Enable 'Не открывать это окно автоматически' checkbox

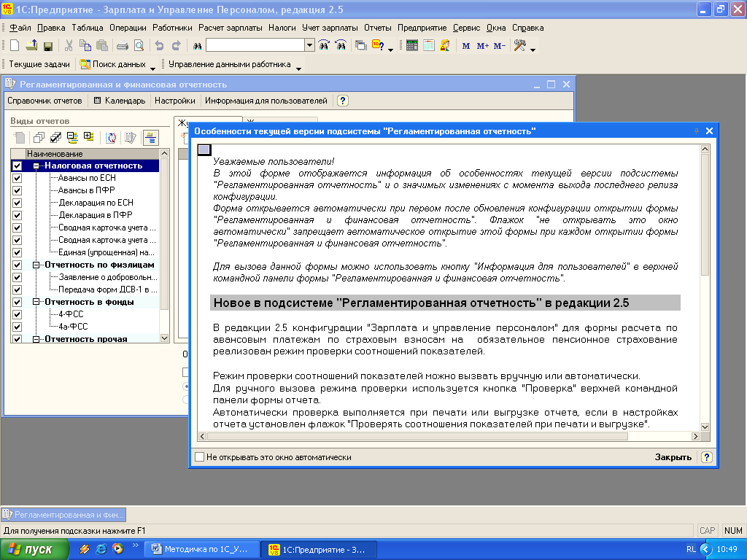click(x=200, y=457)
